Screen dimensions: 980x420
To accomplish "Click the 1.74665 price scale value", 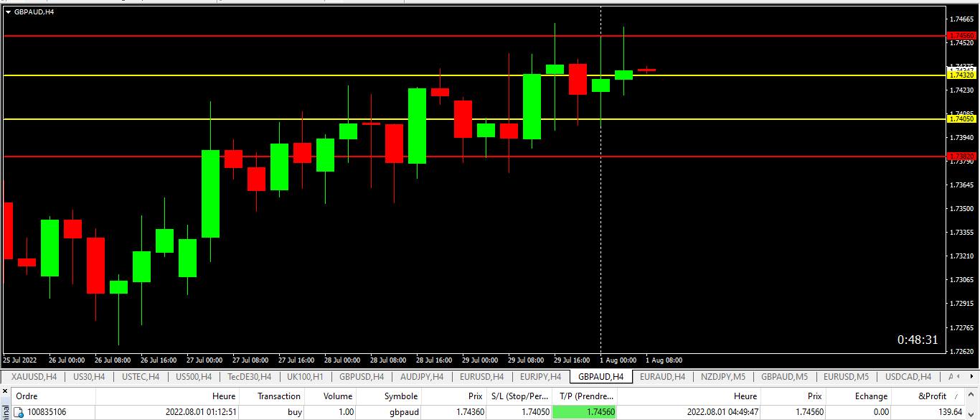I will [961, 19].
